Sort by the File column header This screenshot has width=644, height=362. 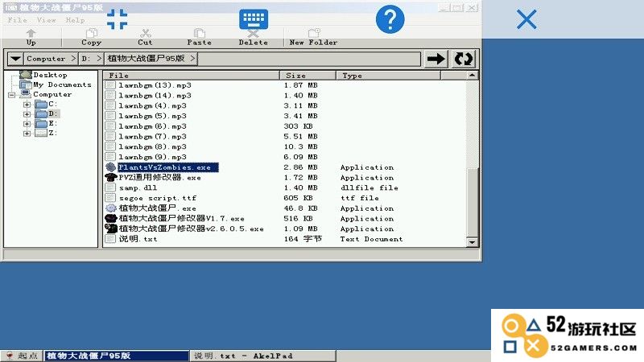pos(192,76)
